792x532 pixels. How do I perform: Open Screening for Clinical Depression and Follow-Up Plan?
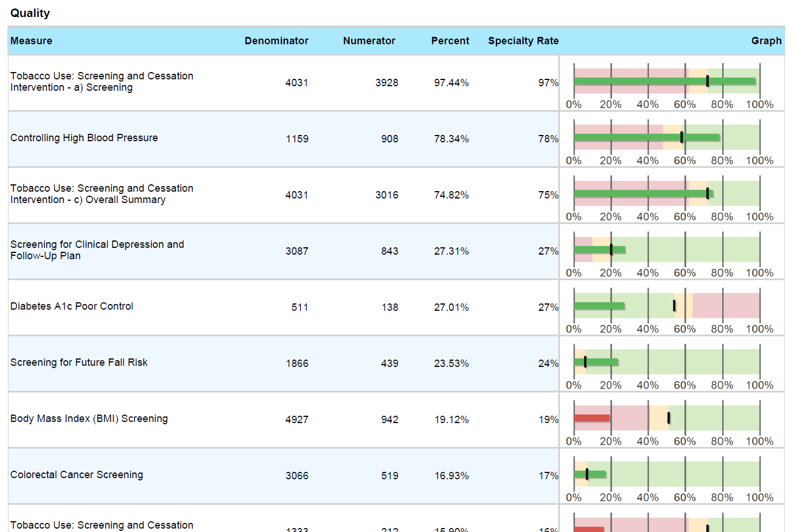tap(97, 251)
